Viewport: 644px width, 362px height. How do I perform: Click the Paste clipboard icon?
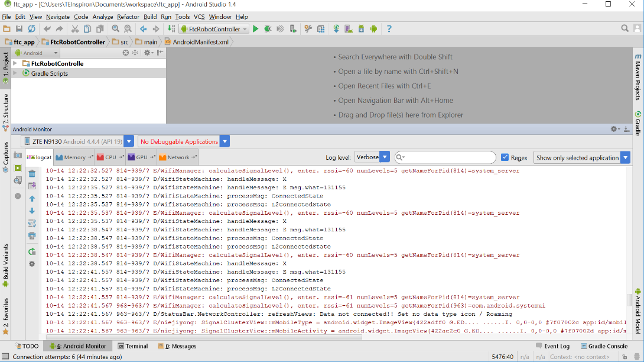pyautogui.click(x=100, y=29)
